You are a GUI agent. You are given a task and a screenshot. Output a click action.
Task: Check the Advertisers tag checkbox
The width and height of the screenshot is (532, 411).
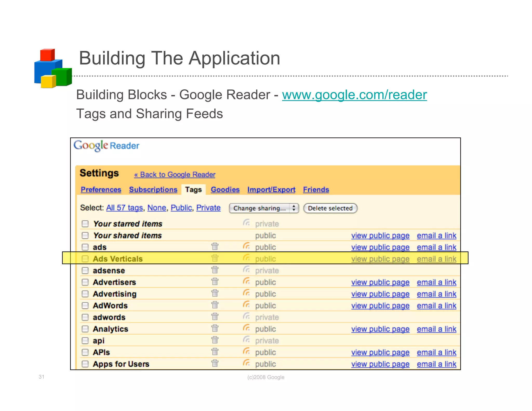[x=85, y=282]
